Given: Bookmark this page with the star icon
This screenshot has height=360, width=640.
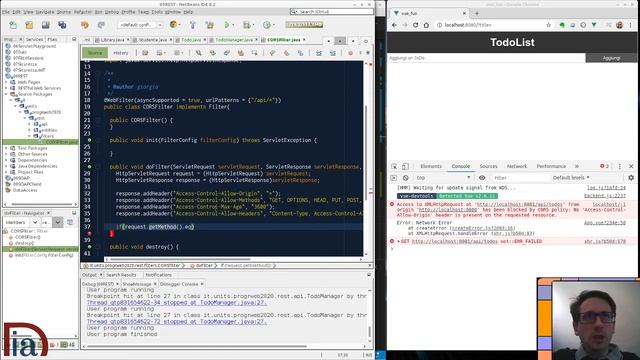Looking at the screenshot, I should point(549,25).
